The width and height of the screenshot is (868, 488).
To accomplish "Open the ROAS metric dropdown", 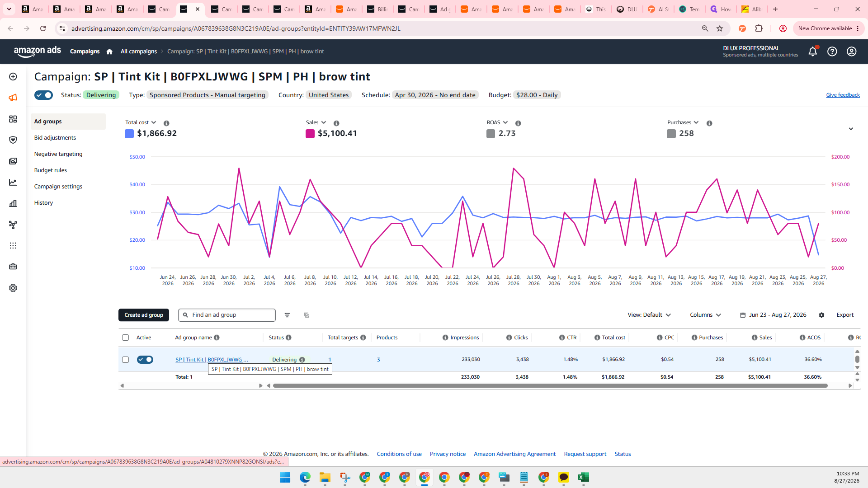I will click(497, 122).
